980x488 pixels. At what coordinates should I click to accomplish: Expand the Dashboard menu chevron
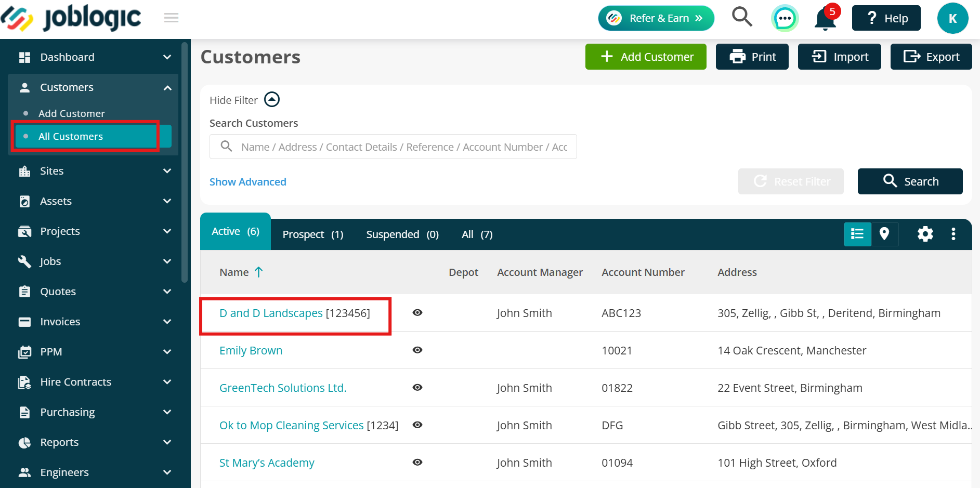pyautogui.click(x=167, y=57)
